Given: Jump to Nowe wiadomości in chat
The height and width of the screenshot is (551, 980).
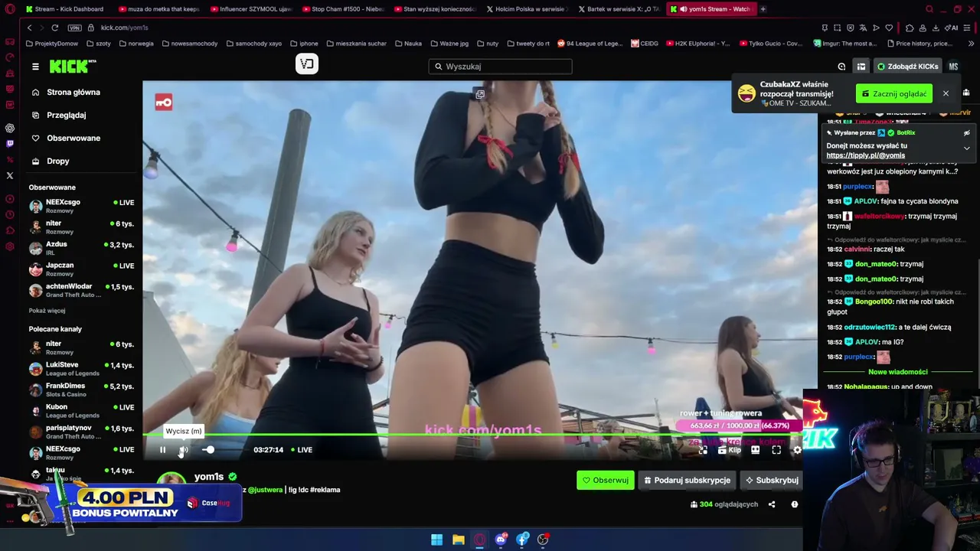Looking at the screenshot, I should pos(897,372).
